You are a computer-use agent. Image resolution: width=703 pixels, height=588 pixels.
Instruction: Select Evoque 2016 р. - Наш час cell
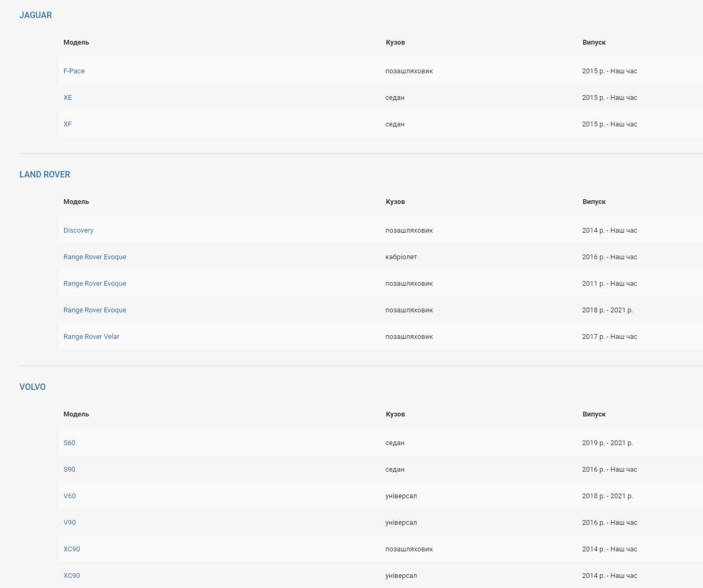tap(610, 257)
